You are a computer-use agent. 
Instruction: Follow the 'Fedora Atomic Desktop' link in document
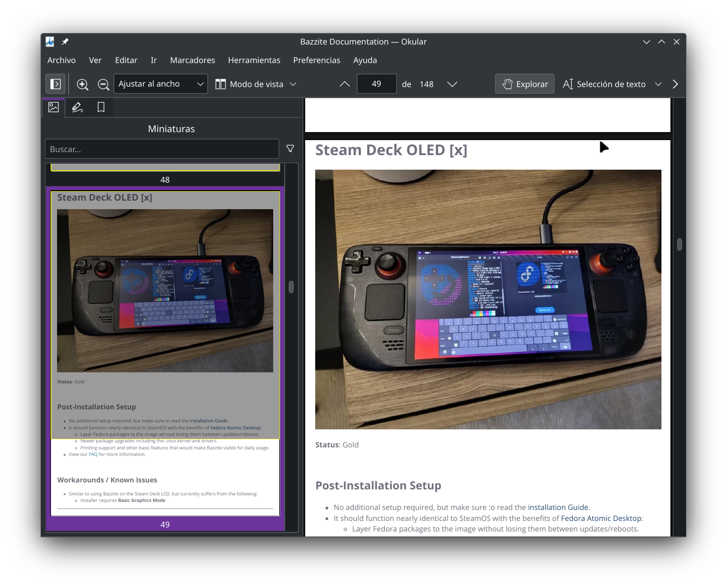(601, 518)
